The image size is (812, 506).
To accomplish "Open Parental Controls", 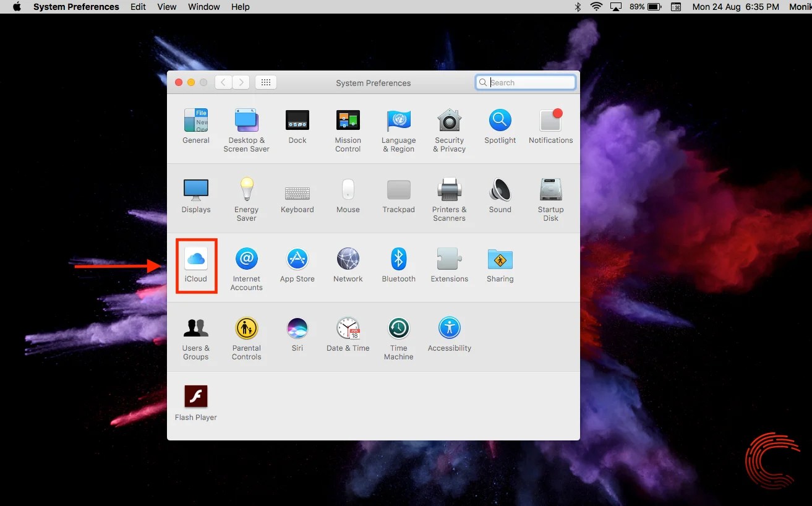I will [x=246, y=333].
